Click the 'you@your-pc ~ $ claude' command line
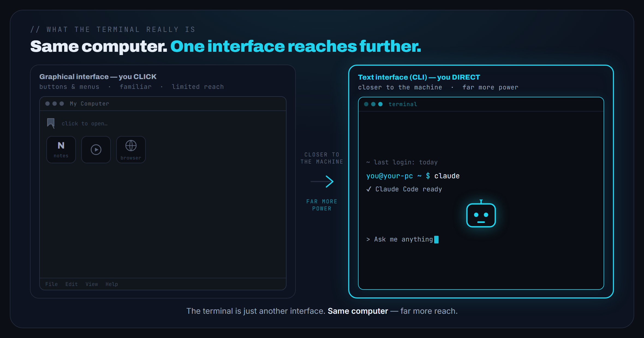The height and width of the screenshot is (338, 644). pyautogui.click(x=413, y=176)
